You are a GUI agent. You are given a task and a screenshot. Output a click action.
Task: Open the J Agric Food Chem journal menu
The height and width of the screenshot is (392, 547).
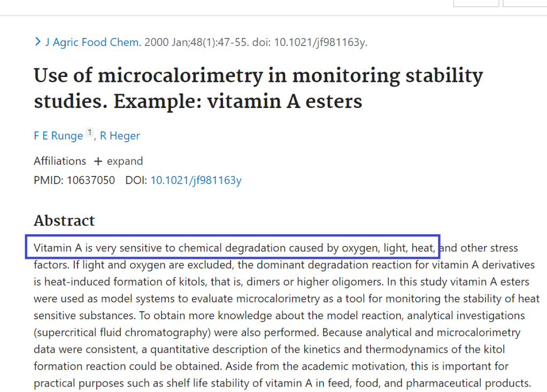click(x=93, y=42)
